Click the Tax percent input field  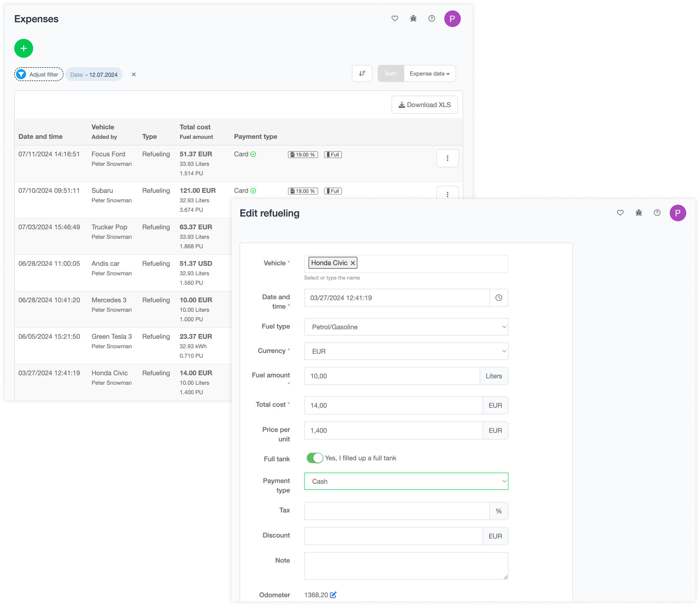click(x=397, y=511)
